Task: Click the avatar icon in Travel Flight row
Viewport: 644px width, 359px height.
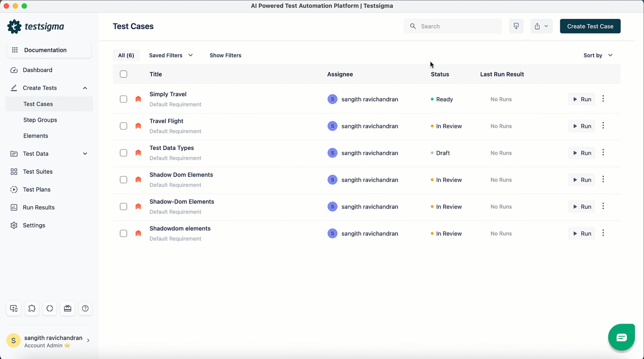Action: point(332,126)
